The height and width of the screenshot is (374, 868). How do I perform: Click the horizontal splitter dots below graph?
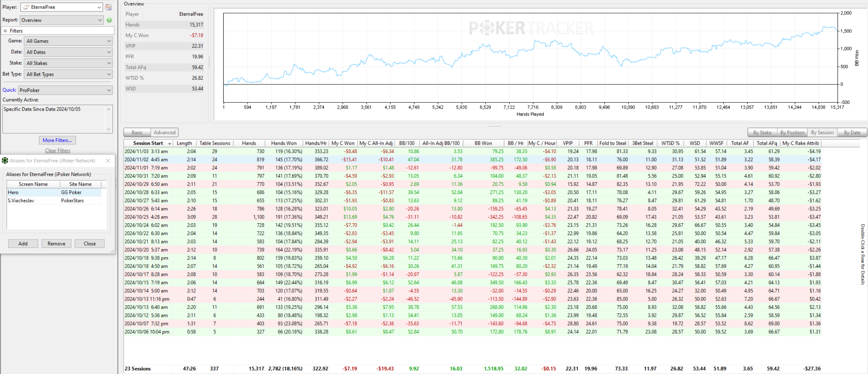[x=495, y=126]
